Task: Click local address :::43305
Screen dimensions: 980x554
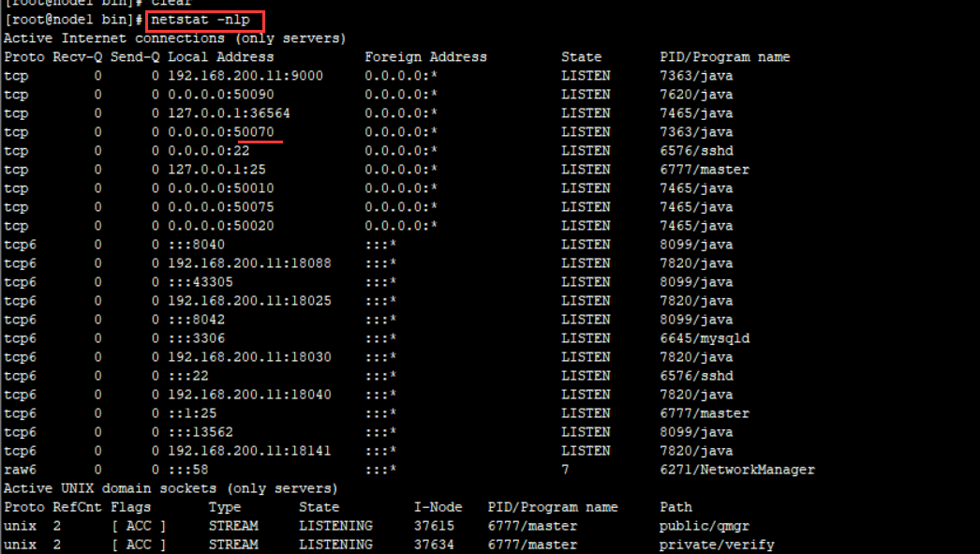Action: click(200, 282)
